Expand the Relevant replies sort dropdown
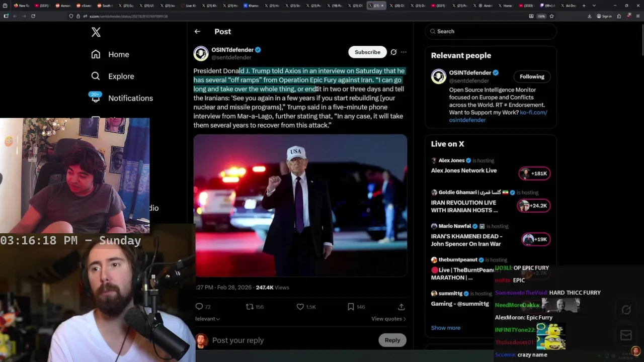 pos(207,318)
